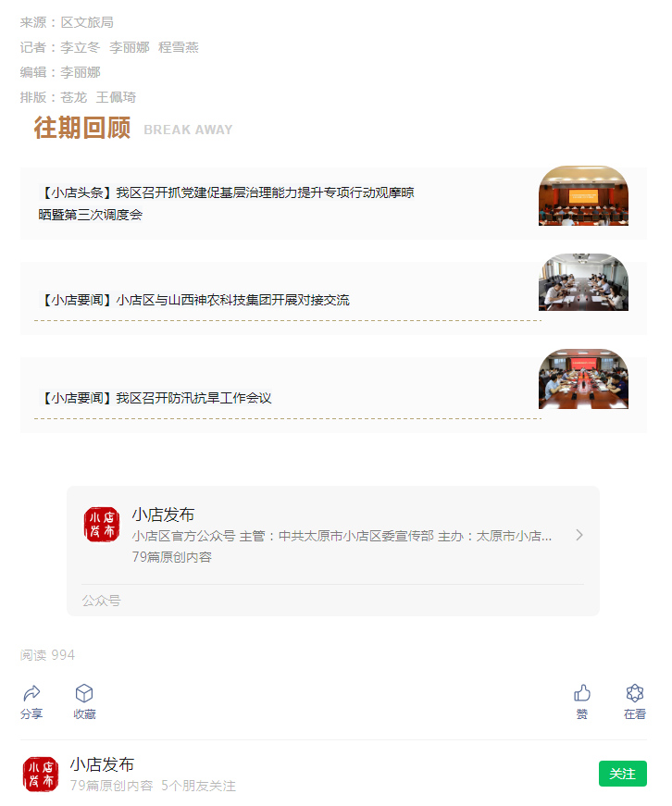Click the green 关注 button
The height and width of the screenshot is (806, 672).
[623, 774]
